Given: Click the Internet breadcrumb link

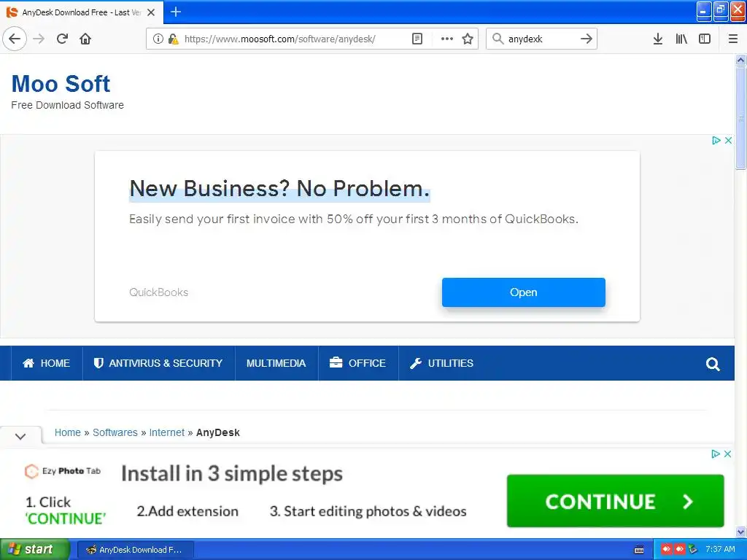Looking at the screenshot, I should click(x=167, y=432).
